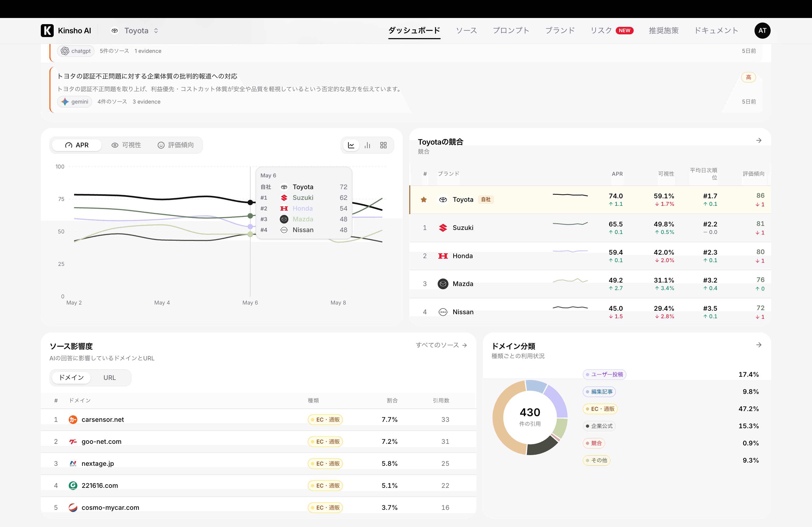This screenshot has width=812, height=527.
Task: Open the リスク nav tab
Action: pos(612,31)
